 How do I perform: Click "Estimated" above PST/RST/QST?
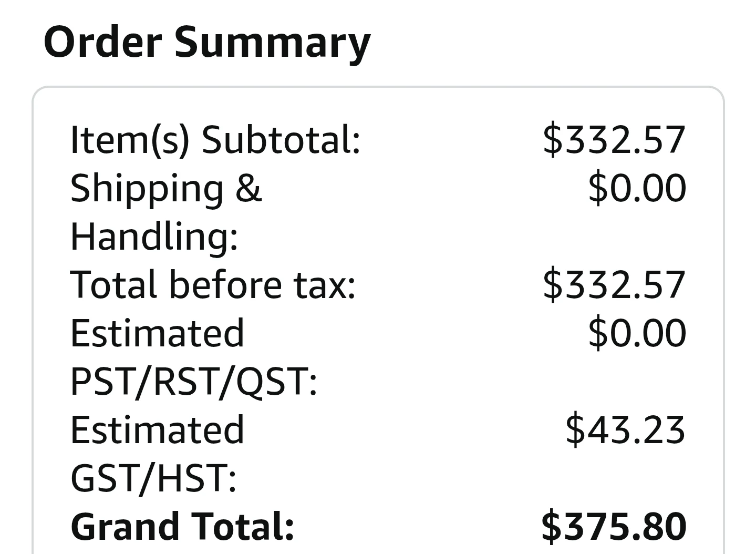(157, 333)
